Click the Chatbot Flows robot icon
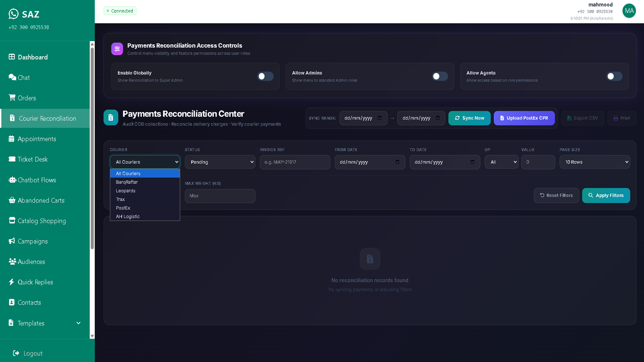644x362 pixels. [x=12, y=180]
